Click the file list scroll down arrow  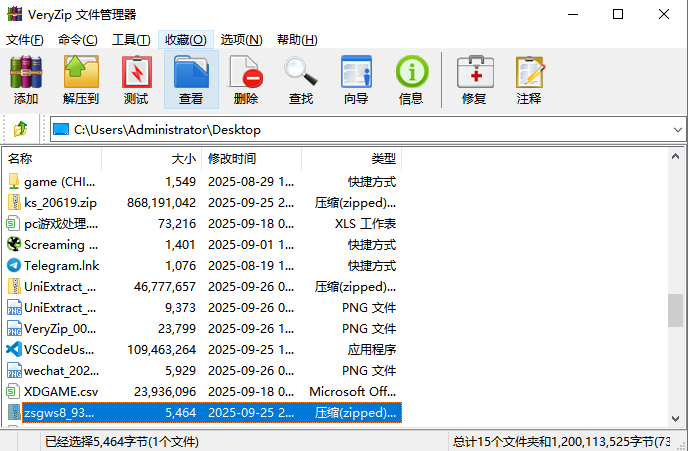[x=676, y=419]
